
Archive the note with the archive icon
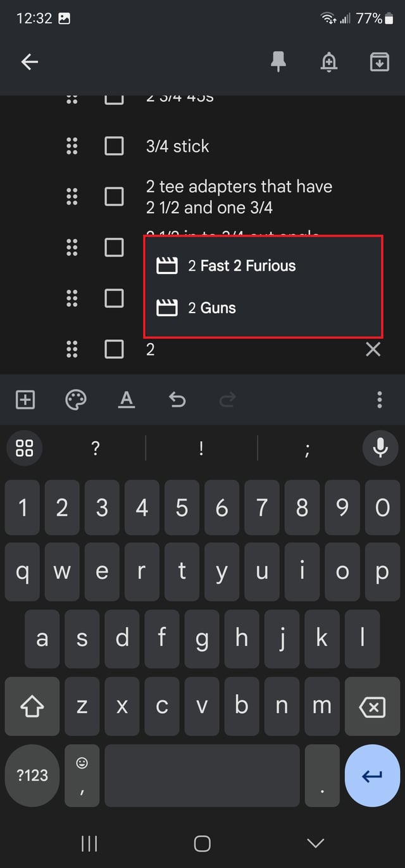(x=379, y=61)
